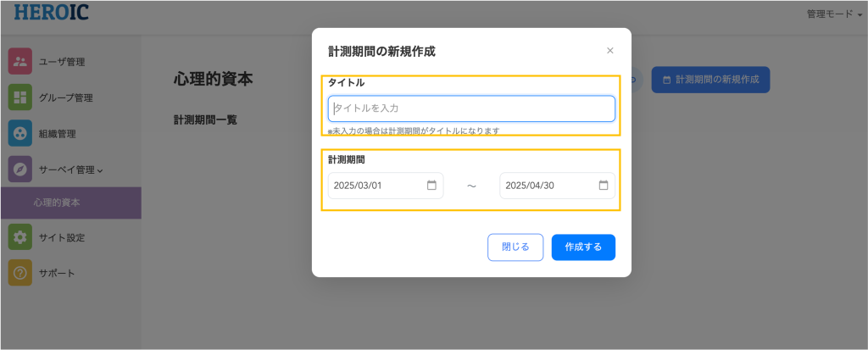Click the 未入力の場合は計測期間がタイトルになります note

(414, 131)
